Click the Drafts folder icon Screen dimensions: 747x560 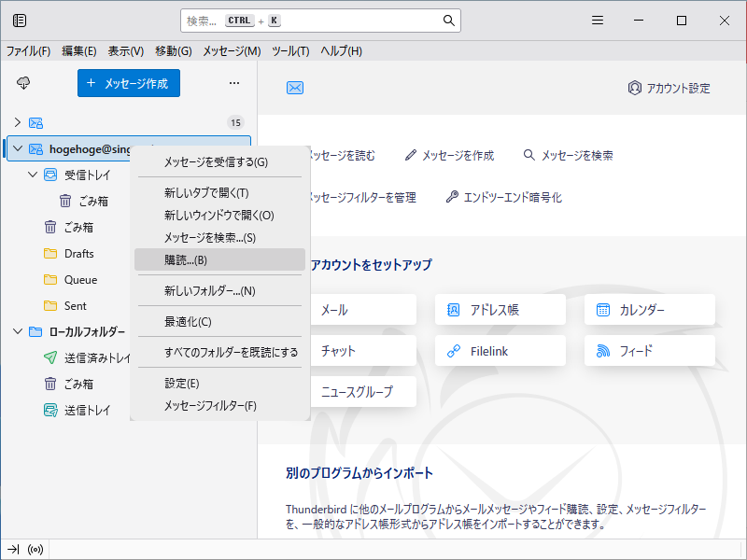click(50, 253)
